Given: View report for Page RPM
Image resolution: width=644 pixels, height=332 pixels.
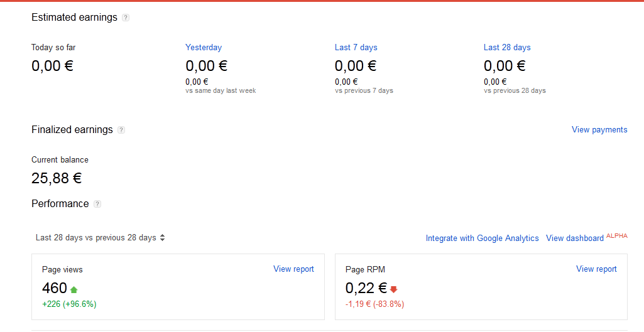Looking at the screenshot, I should click(596, 269).
